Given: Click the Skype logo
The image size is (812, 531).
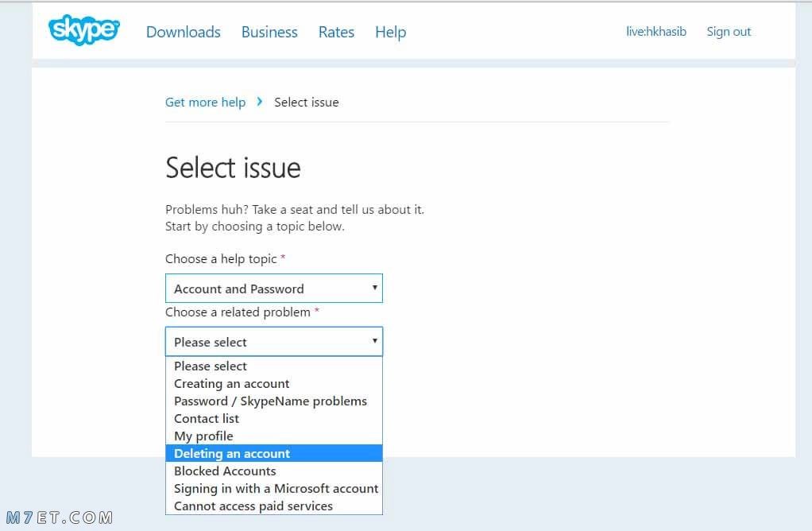Looking at the screenshot, I should (x=84, y=29).
